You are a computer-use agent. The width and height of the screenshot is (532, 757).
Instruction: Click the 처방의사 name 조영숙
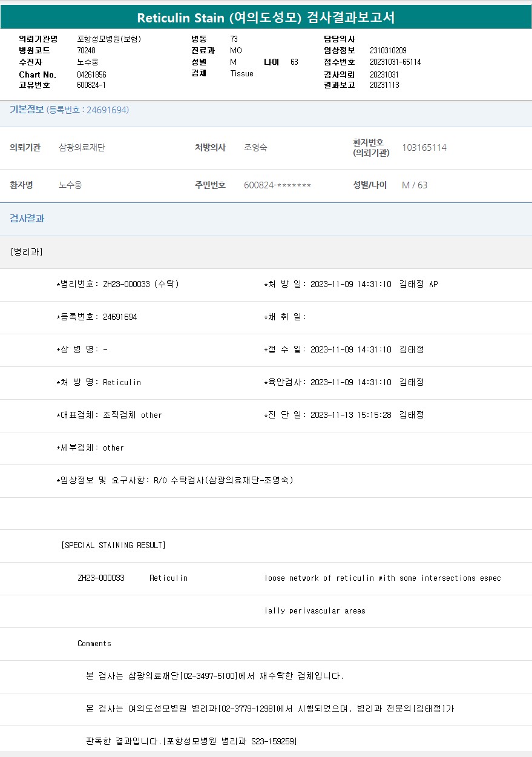[255, 148]
